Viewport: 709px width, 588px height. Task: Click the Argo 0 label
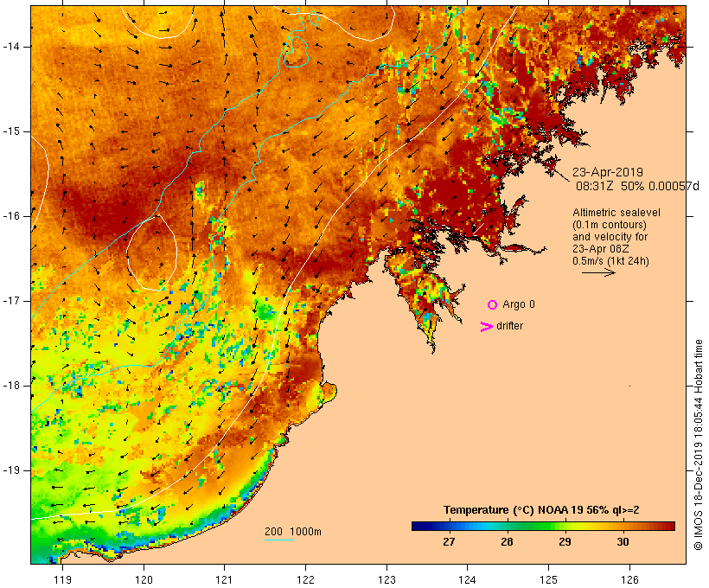pyautogui.click(x=519, y=304)
